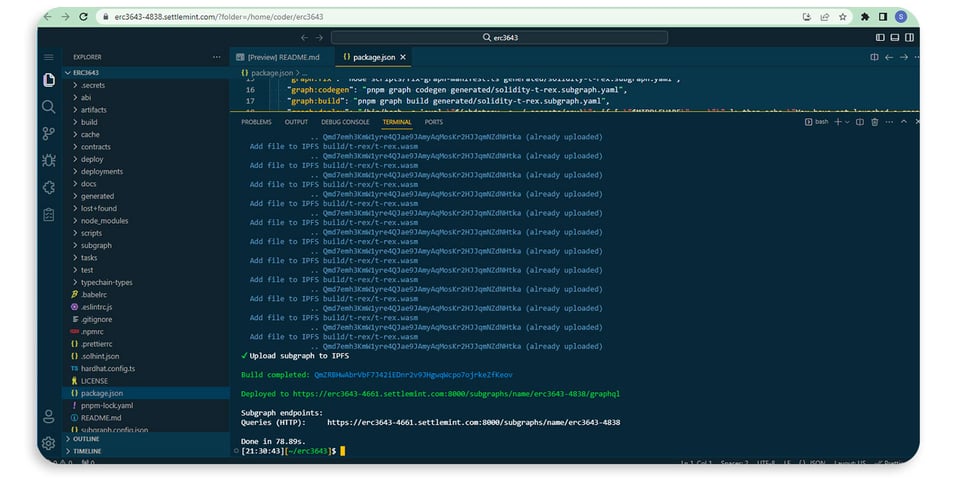Image resolution: width=954 pixels, height=494 pixels.
Task: Open the Extensions view
Action: (x=49, y=187)
